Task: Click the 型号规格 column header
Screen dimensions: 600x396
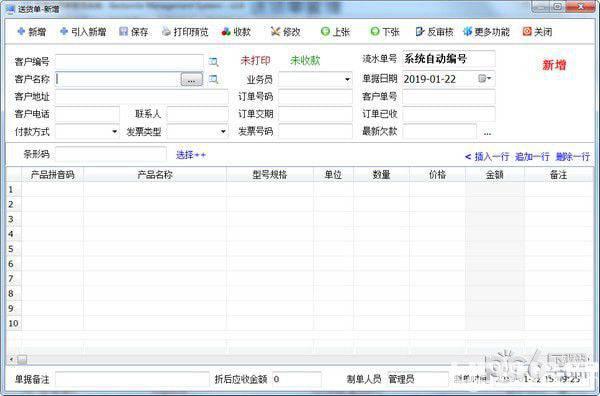Action: (270, 175)
